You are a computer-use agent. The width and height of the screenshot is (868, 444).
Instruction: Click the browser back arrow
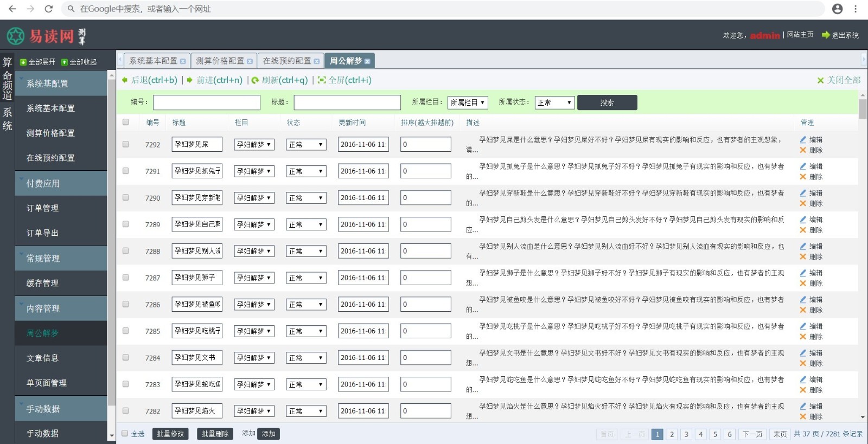[x=12, y=9]
